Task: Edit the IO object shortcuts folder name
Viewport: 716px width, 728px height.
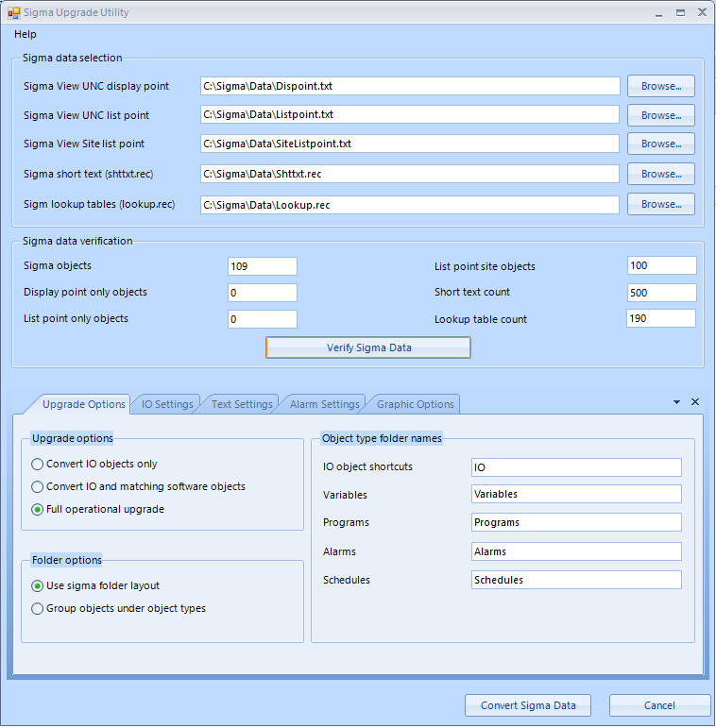Action: (x=575, y=467)
